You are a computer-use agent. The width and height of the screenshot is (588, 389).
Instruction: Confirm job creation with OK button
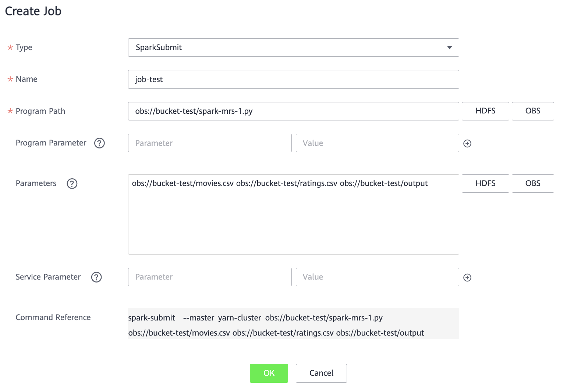point(269,373)
